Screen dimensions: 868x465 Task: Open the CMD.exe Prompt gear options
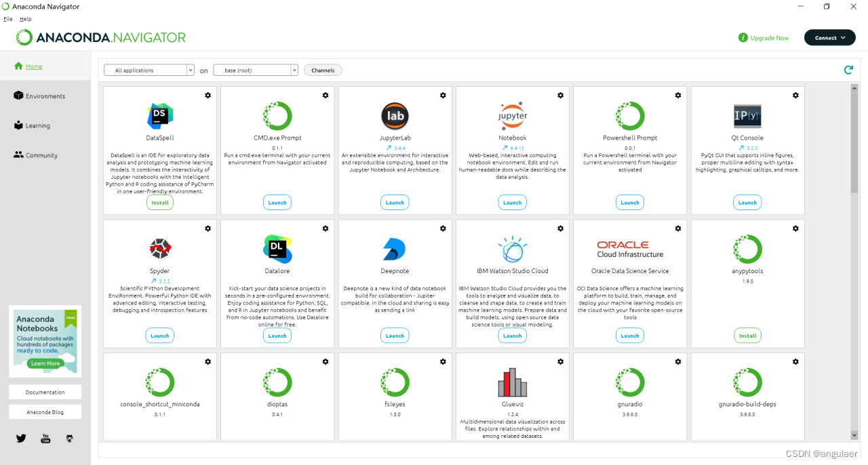(325, 96)
